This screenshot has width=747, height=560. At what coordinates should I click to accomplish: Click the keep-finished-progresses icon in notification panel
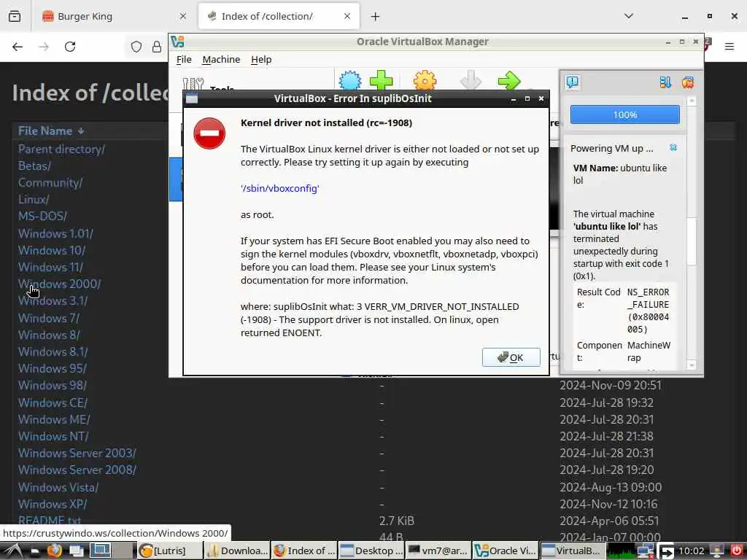coord(665,82)
